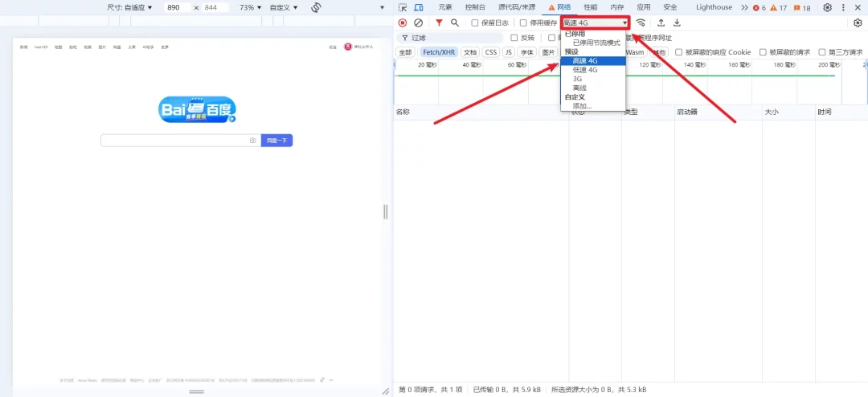The image size is (868, 397).
Task: Click the 百度一下 search button
Action: point(276,141)
